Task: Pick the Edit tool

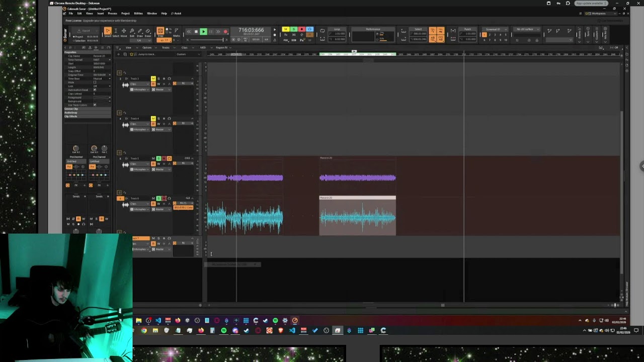Action: tap(132, 32)
